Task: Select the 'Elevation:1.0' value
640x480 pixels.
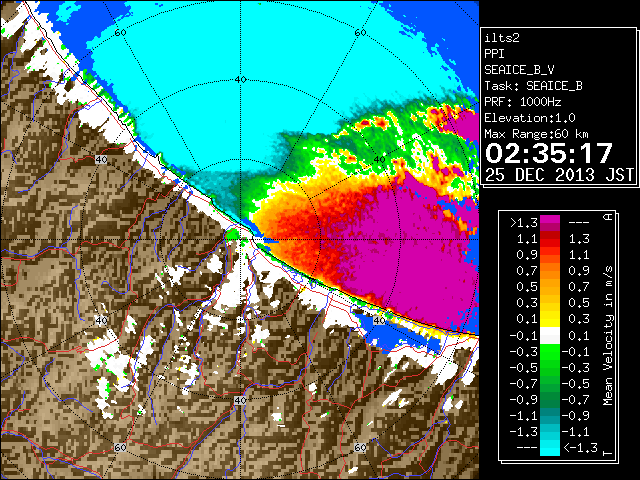Action: pyautogui.click(x=530, y=118)
